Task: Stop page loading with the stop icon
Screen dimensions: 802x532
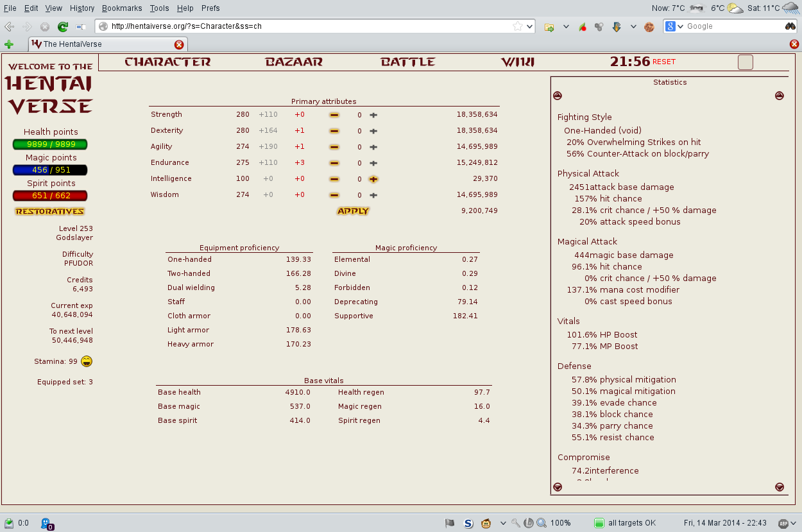Action: (45, 26)
